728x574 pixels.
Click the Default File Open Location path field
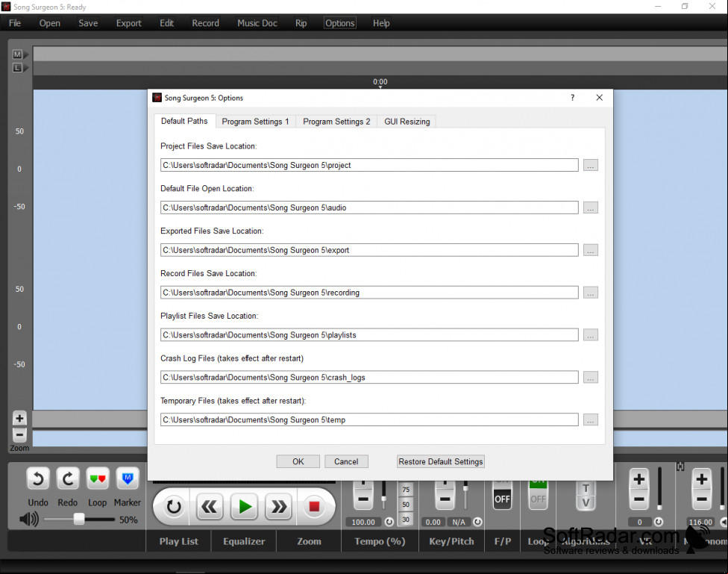(369, 208)
